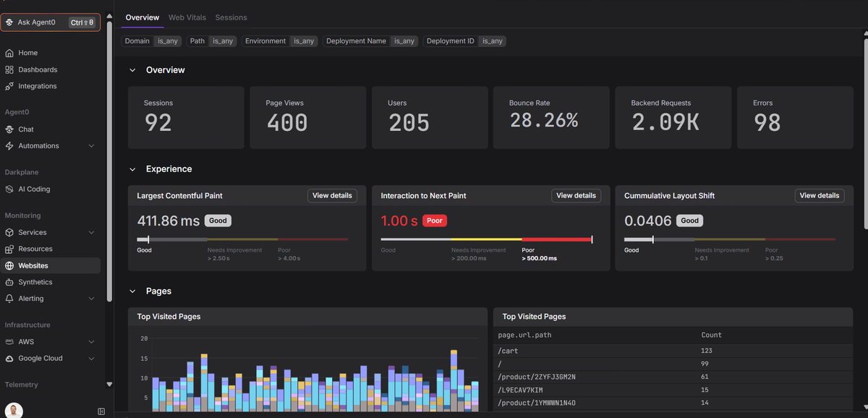
Task: Click the Bounce Rate 28.26% card
Action: pos(551,118)
